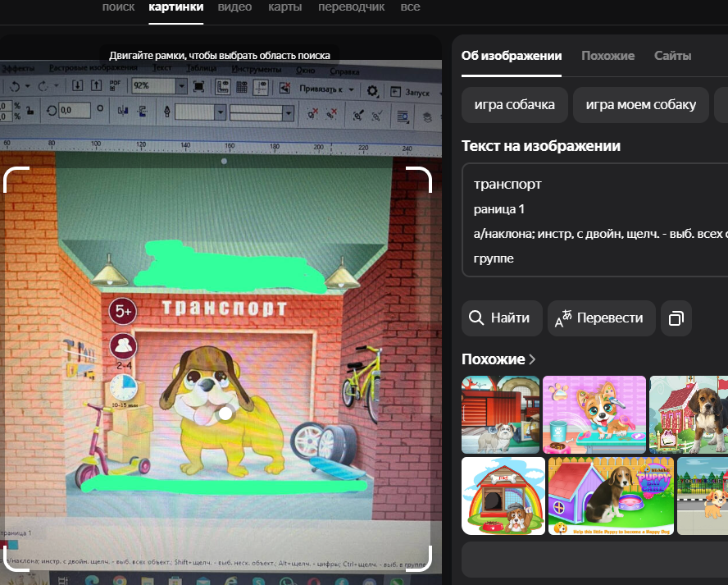The height and width of the screenshot is (585, 728).
Task: Open the Похожие section heading link
Action: click(493, 359)
